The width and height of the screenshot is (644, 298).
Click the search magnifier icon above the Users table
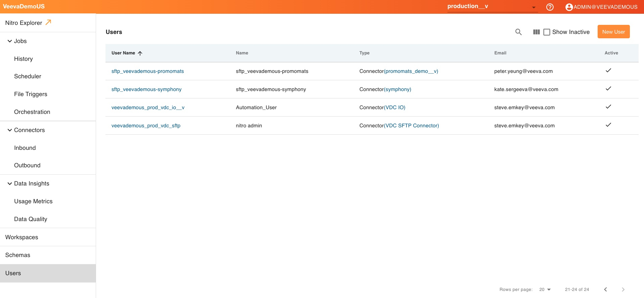[518, 32]
